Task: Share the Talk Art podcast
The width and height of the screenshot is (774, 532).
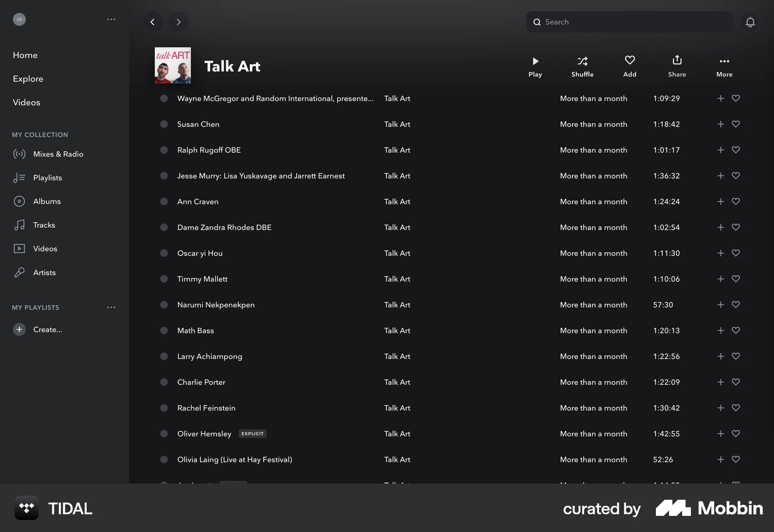Action: click(x=677, y=65)
